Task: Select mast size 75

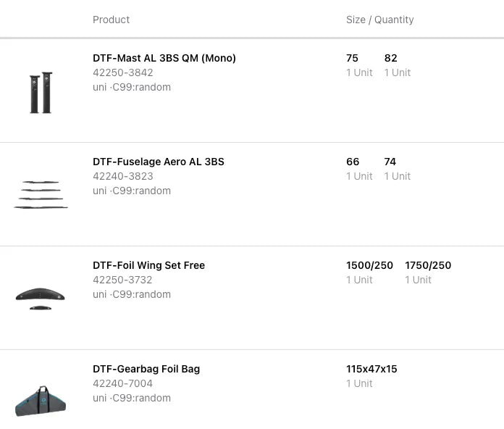Action: tap(353, 58)
